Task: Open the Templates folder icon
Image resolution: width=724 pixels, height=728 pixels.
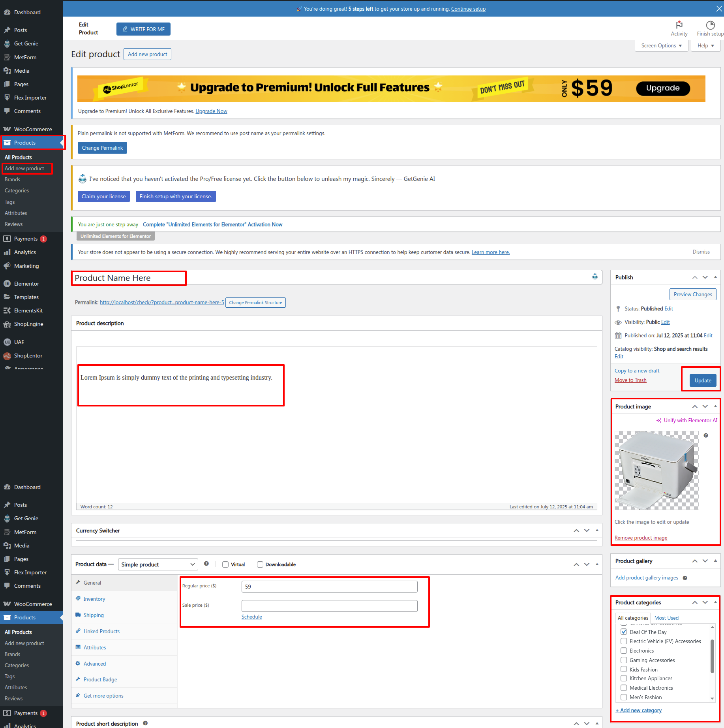Action: coord(7,297)
